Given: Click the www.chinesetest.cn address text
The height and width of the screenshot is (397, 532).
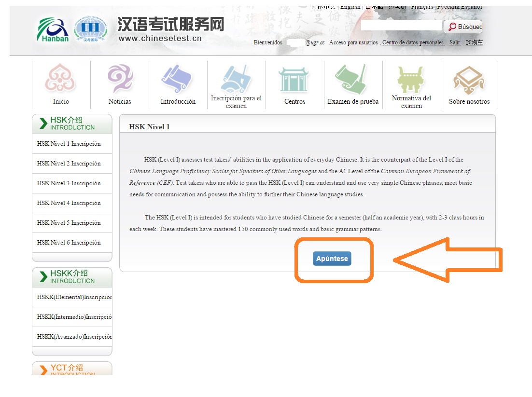Looking at the screenshot, I should click(160, 38).
